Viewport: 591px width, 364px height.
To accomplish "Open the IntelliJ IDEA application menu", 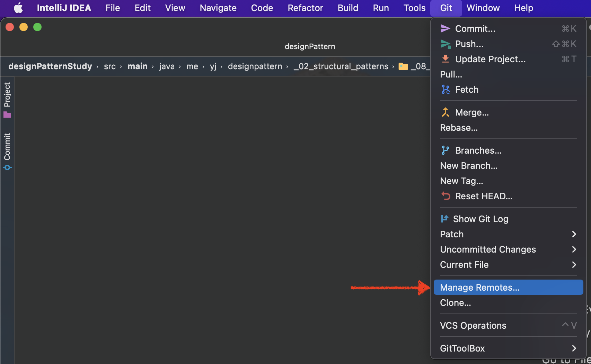I will [x=64, y=8].
